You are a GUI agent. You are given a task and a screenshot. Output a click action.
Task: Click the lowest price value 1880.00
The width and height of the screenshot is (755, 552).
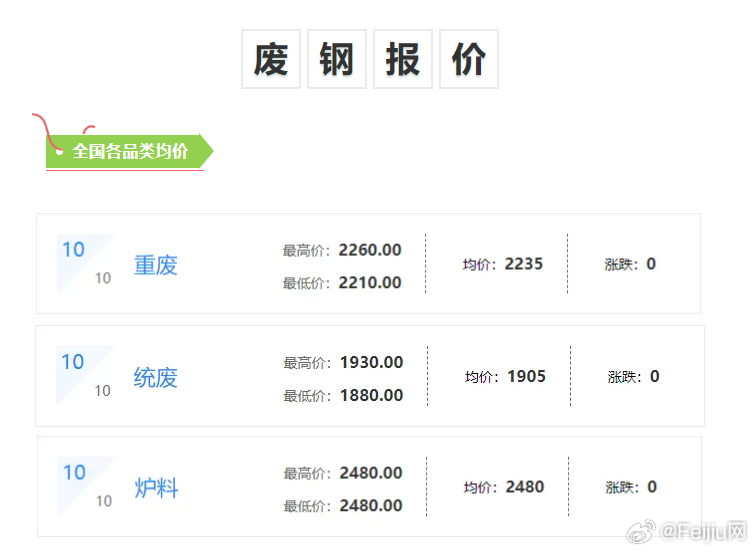click(371, 395)
